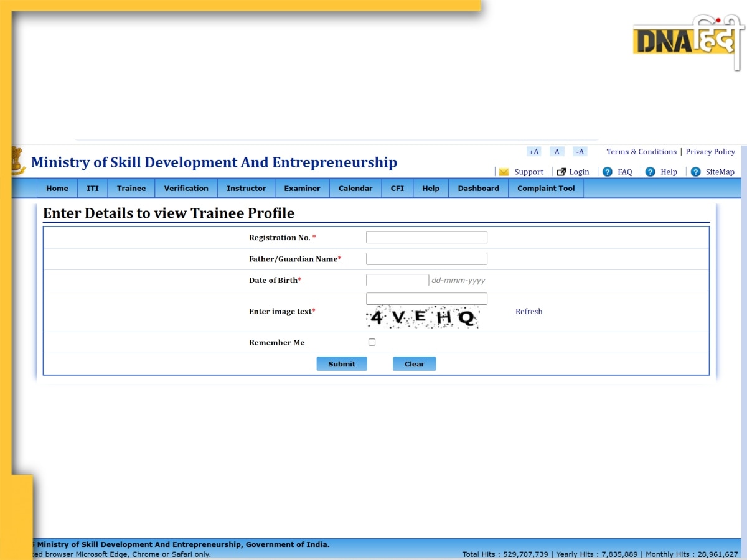Click the Help question mark icon
The width and height of the screenshot is (747, 560).
click(x=650, y=172)
